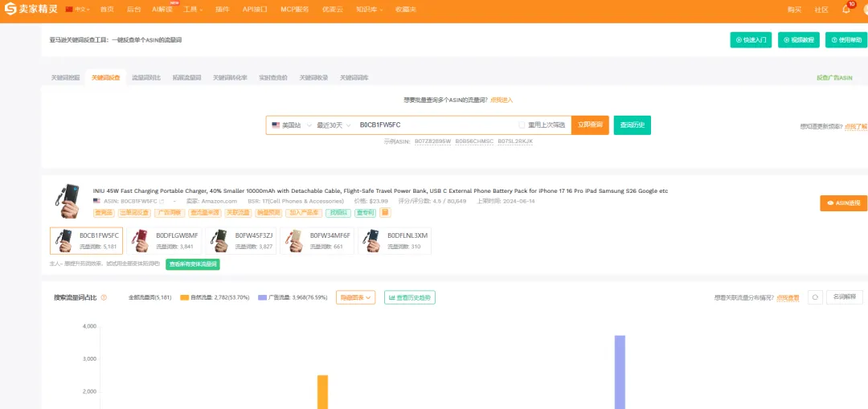
Task: Open the 工具 menu in top navigation
Action: coord(193,10)
